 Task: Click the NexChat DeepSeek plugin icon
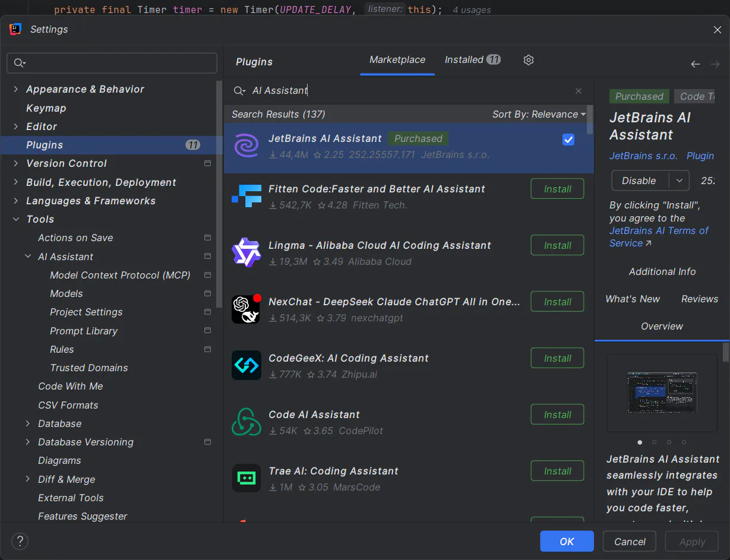[246, 308]
